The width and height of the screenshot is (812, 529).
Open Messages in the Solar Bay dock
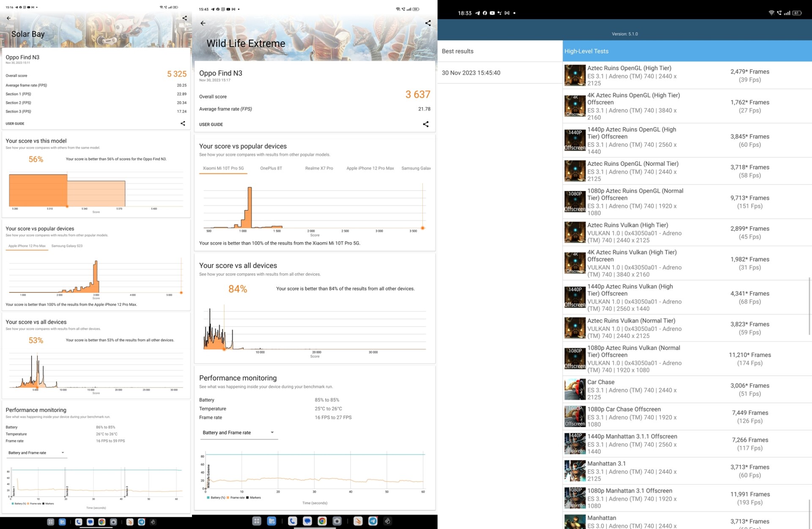click(90, 522)
